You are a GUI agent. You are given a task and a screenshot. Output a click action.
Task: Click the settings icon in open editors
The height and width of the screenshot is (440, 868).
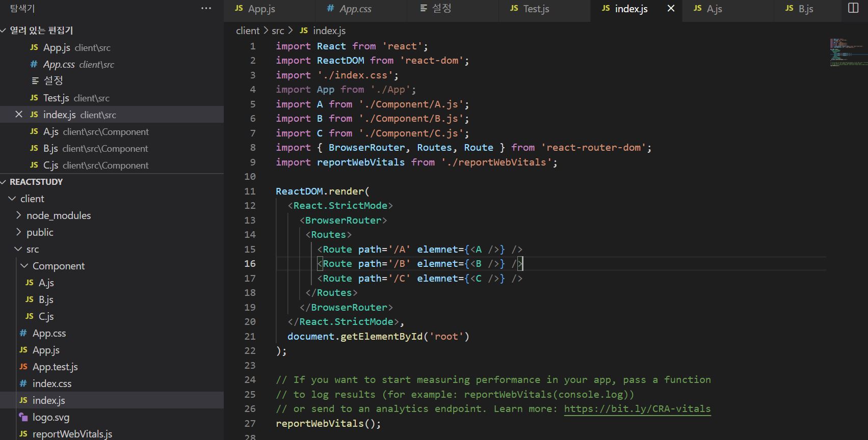35,80
